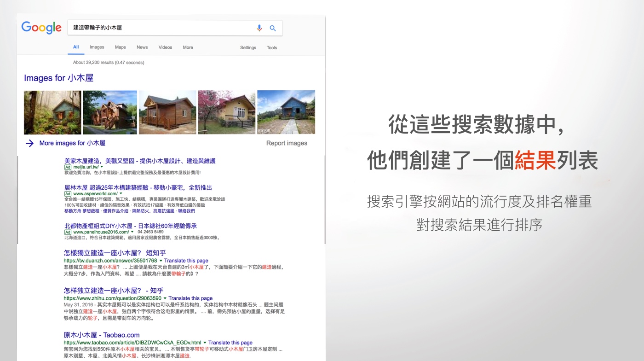Click the Google logo
Screen dimensions: 644x361
point(41,28)
